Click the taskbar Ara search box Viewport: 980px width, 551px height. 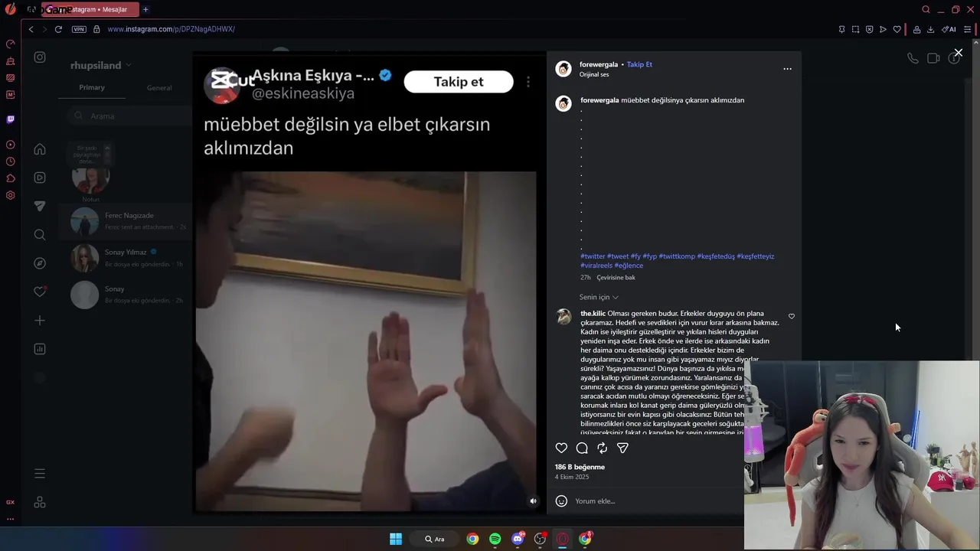434,539
